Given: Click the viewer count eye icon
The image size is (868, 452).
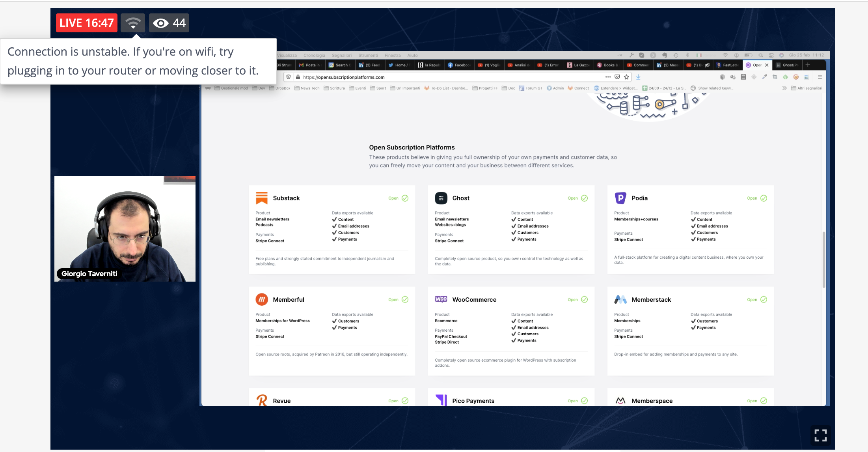Looking at the screenshot, I should point(160,23).
